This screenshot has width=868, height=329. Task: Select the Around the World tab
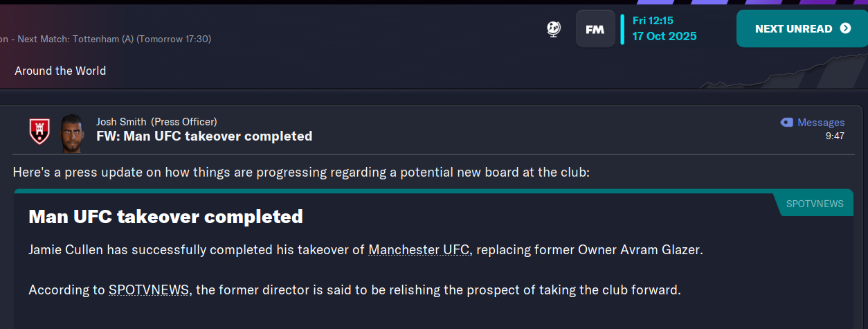[x=60, y=71]
